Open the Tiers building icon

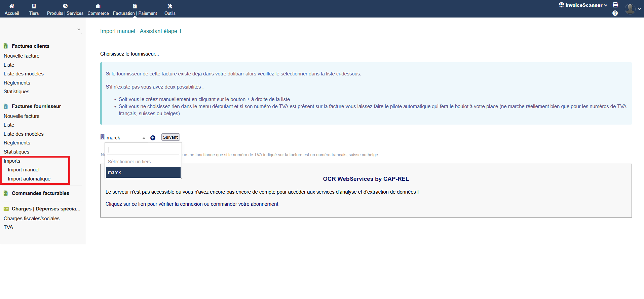[x=34, y=6]
